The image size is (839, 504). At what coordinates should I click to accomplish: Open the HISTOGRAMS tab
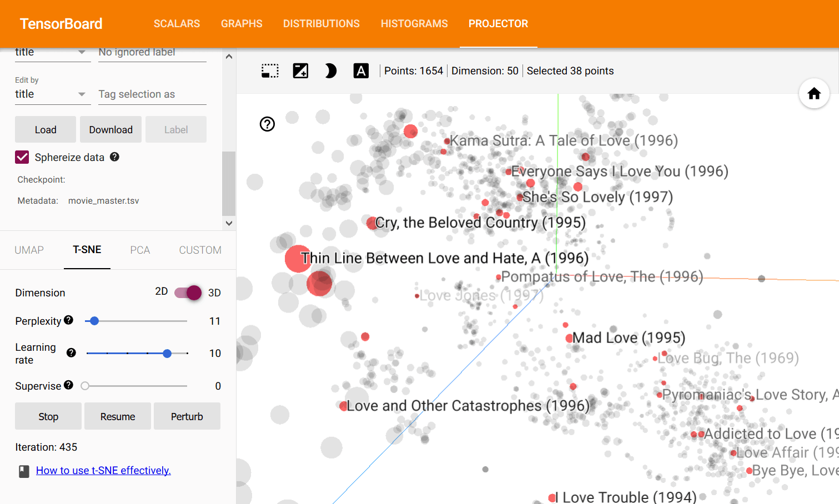click(x=414, y=24)
